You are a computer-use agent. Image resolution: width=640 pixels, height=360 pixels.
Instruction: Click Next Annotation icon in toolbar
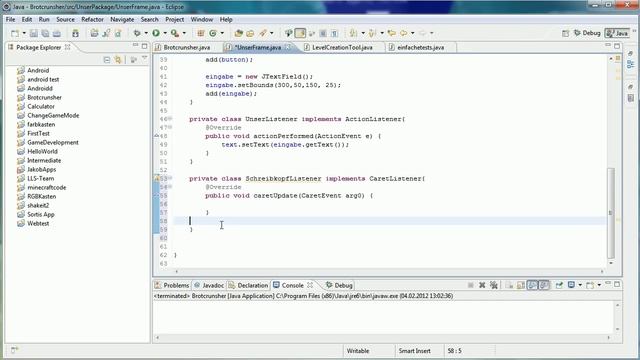pos(353,33)
